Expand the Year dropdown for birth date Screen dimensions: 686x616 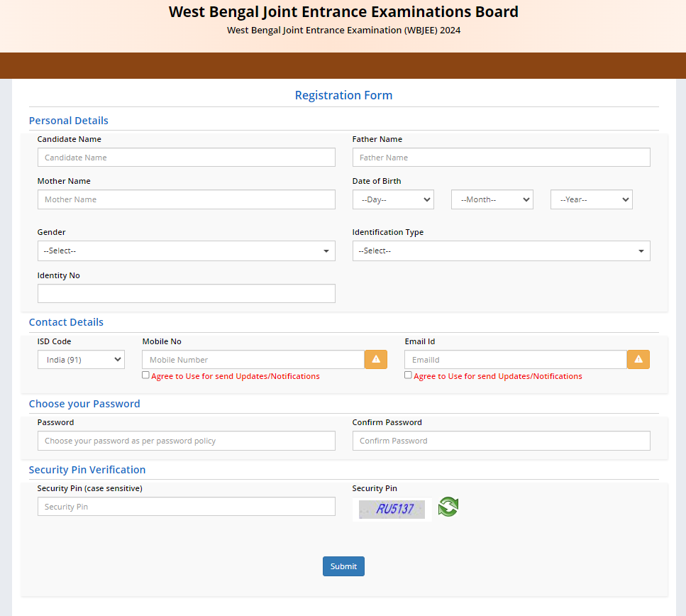point(591,200)
